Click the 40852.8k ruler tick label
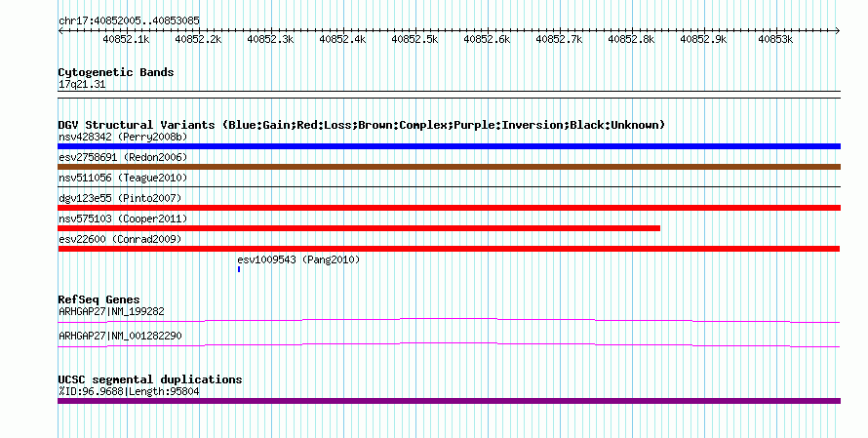This screenshot has height=438, width=868. pos(631,39)
